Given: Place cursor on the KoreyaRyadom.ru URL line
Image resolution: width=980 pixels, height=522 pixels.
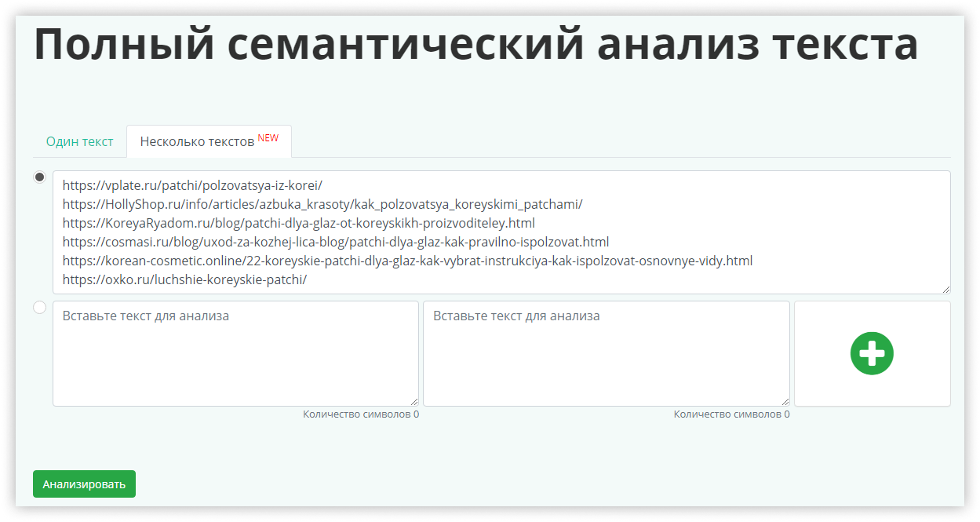Looking at the screenshot, I should [298, 223].
